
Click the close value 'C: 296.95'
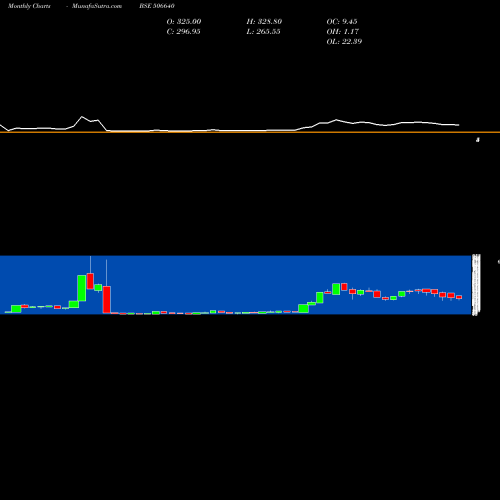(184, 32)
